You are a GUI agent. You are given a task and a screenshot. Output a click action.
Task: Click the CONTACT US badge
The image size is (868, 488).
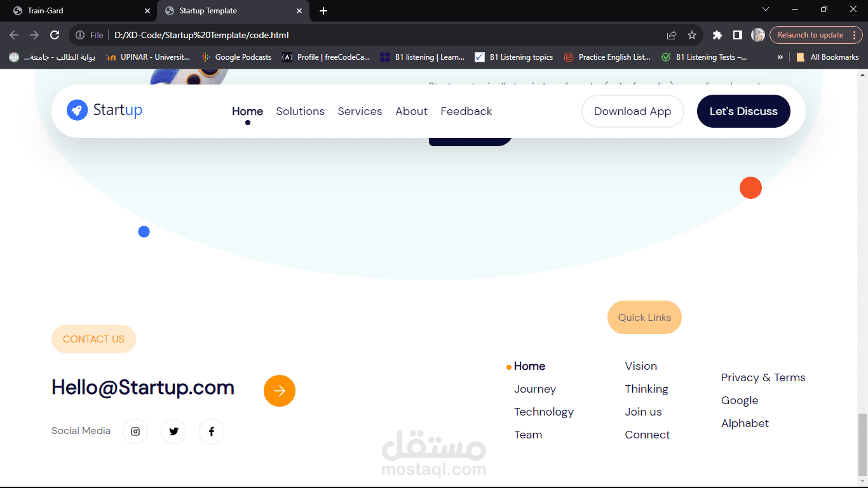pos(93,339)
